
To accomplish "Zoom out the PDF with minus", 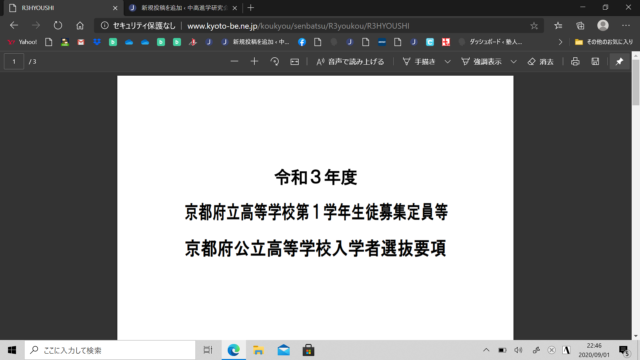I will tap(234, 62).
